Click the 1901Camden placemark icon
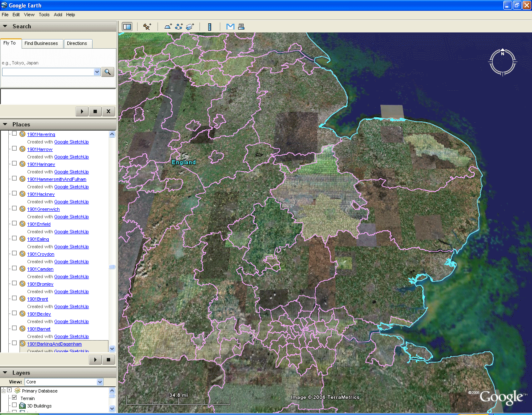This screenshot has height=415, width=532. pyautogui.click(x=22, y=269)
